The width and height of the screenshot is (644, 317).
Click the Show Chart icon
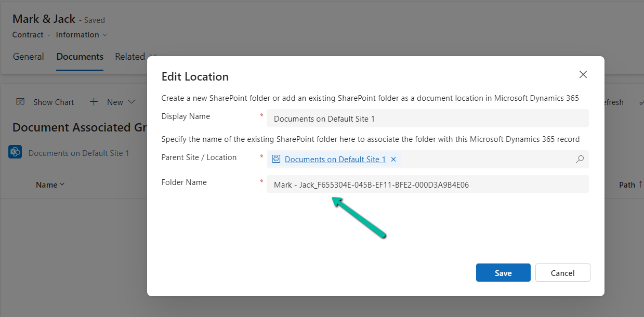(x=20, y=102)
